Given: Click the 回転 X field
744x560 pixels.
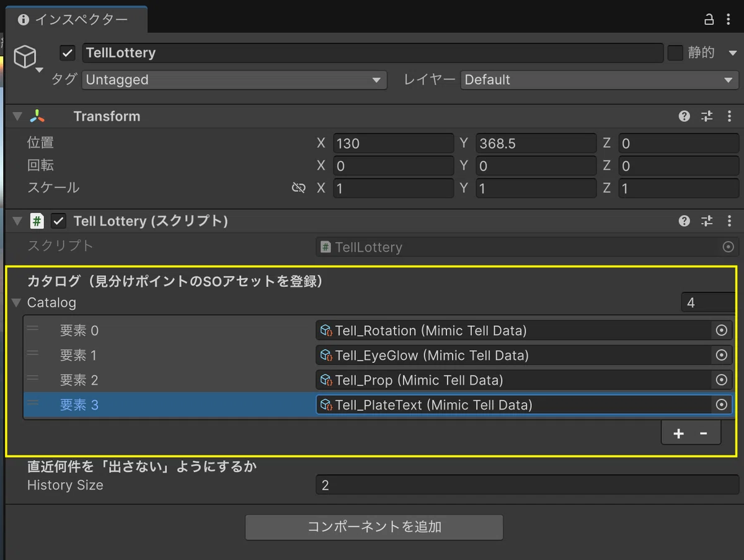Looking at the screenshot, I should (x=394, y=165).
